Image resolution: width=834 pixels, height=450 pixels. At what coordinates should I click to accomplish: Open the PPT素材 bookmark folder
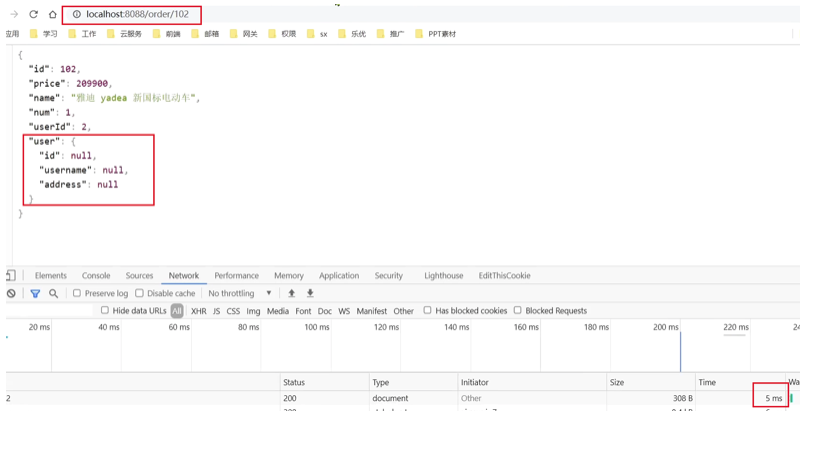436,34
